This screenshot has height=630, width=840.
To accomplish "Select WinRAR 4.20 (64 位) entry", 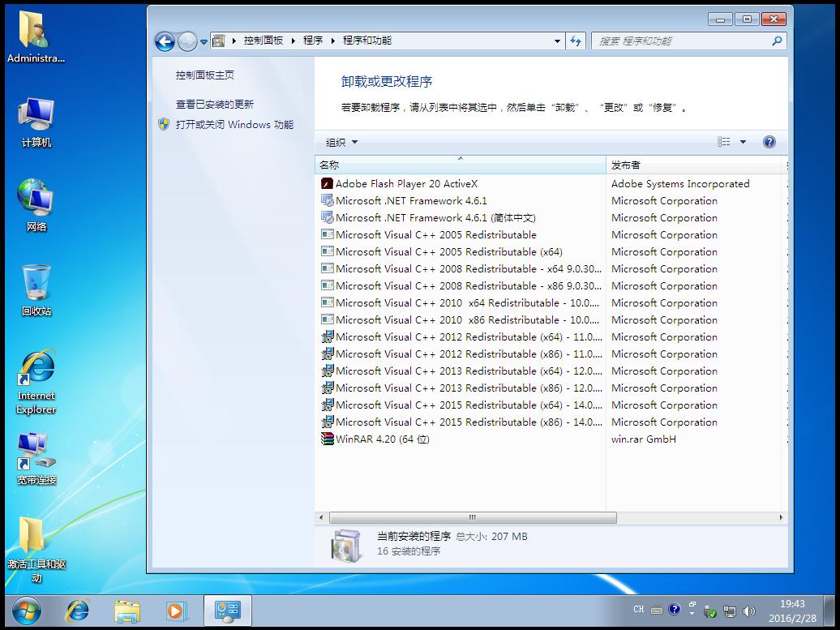I will (x=383, y=439).
